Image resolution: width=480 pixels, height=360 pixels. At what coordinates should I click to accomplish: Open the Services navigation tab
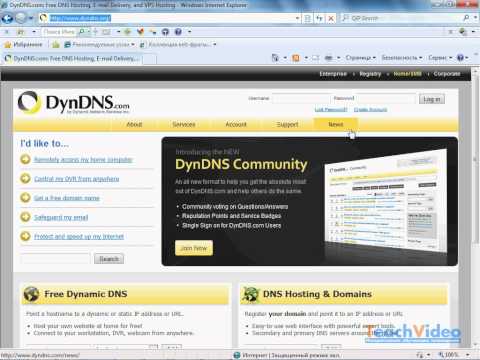point(184,124)
